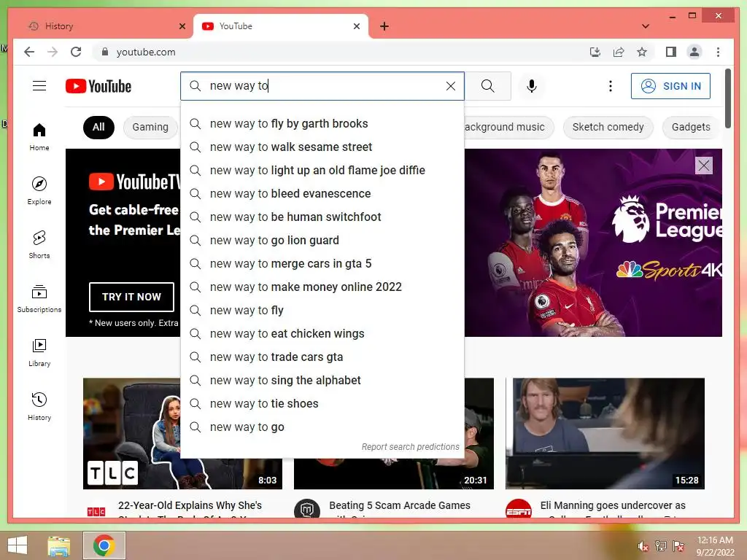Open the Chrome profile avatar

pos(694,52)
